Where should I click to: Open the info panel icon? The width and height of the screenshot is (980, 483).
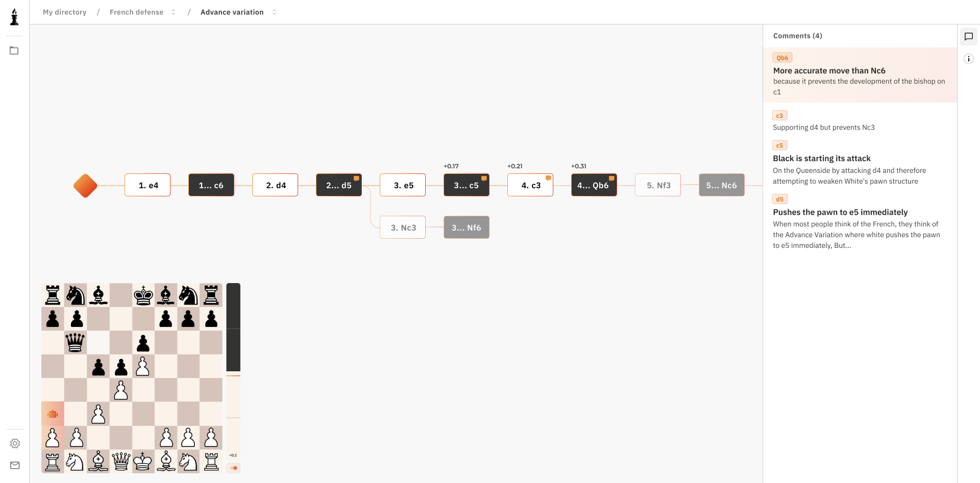(968, 59)
